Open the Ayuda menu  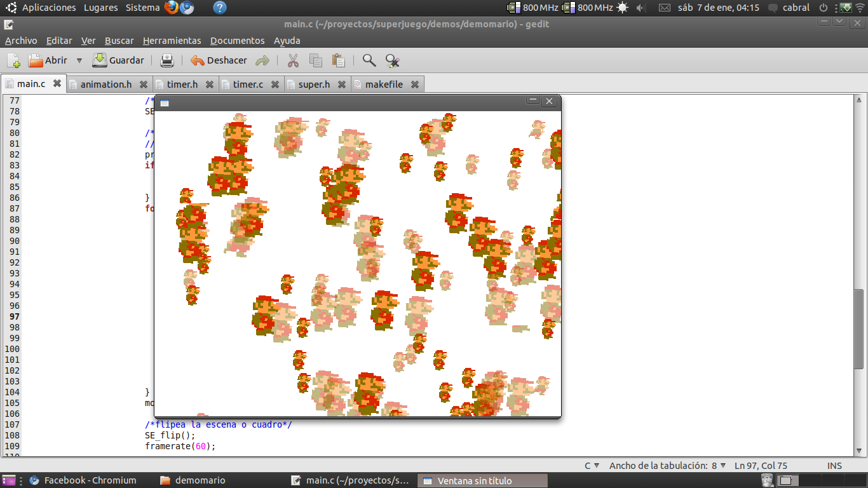(x=287, y=41)
